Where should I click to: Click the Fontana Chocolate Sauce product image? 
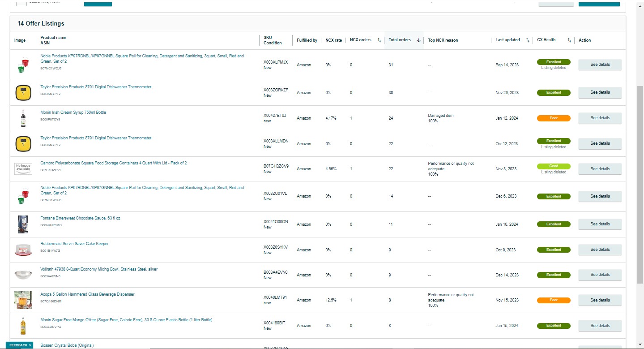point(23,224)
